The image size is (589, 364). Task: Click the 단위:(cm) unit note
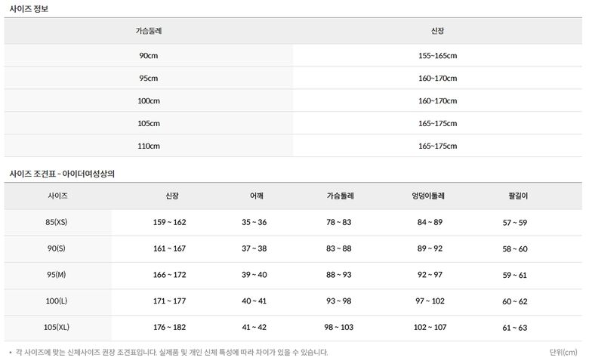click(x=563, y=353)
